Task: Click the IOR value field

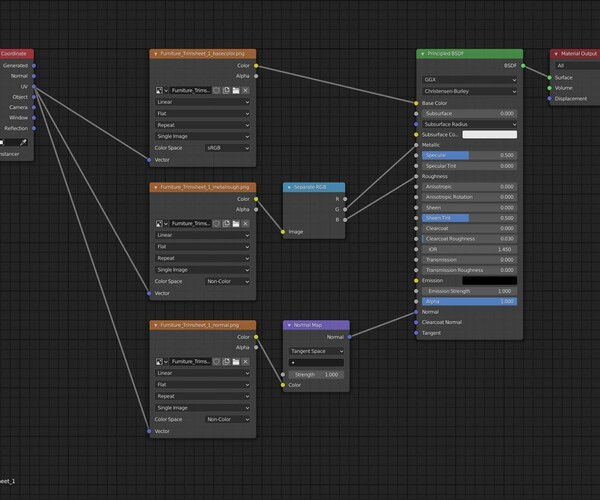Action: (470, 249)
